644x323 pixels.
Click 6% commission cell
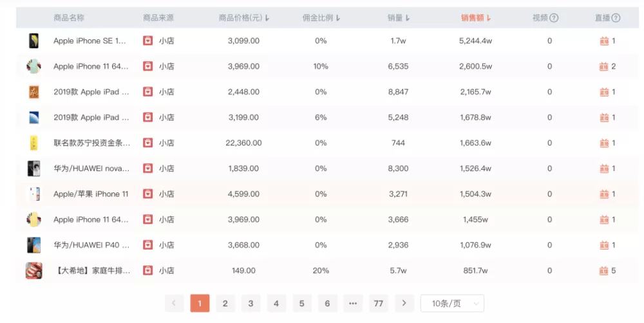click(321, 117)
